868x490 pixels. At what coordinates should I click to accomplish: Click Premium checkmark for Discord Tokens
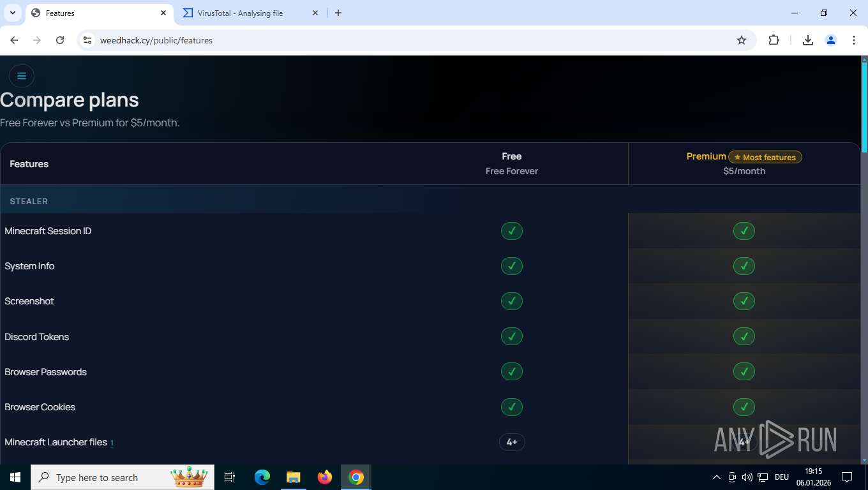tap(744, 336)
